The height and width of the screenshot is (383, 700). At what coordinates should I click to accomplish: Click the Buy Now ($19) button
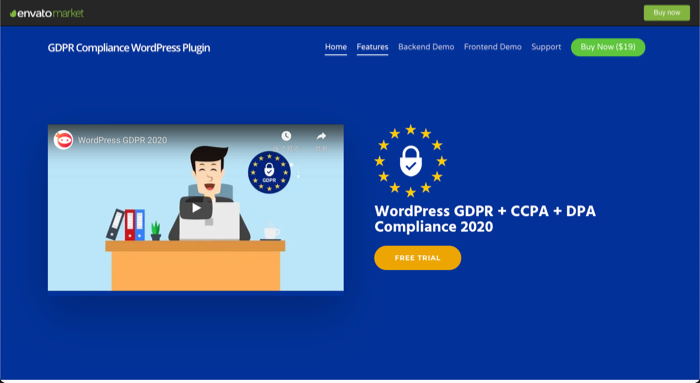click(x=608, y=47)
